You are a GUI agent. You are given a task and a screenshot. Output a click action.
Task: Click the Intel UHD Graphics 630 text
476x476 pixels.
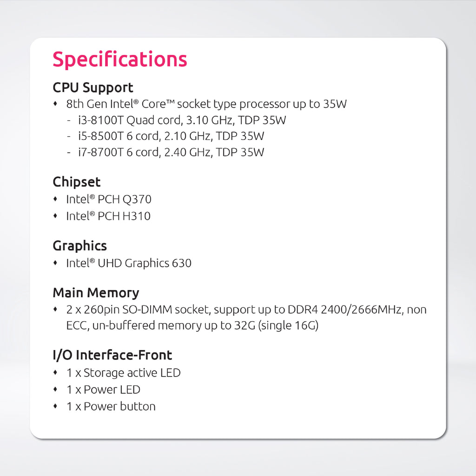(x=129, y=263)
